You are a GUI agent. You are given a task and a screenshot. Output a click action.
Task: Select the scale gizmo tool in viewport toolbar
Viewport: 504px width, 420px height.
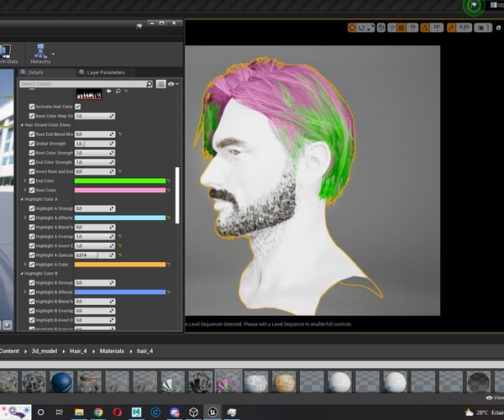pos(370,28)
